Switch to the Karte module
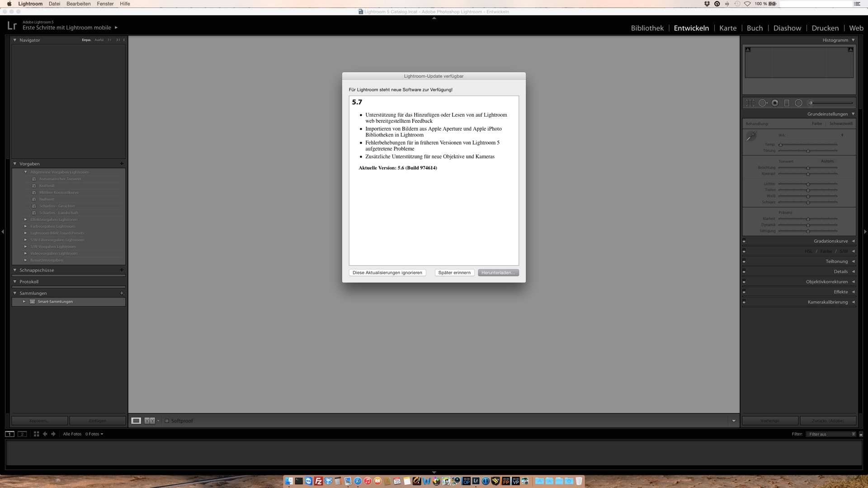868x488 pixels. click(x=728, y=28)
